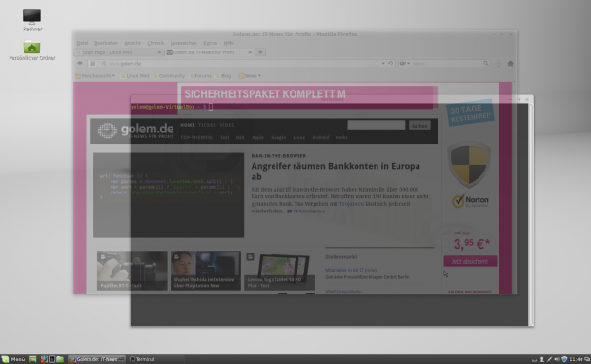Switch to the Start Page - Linux Mint tab
Screen dimensions: 591x364
(x=119, y=52)
